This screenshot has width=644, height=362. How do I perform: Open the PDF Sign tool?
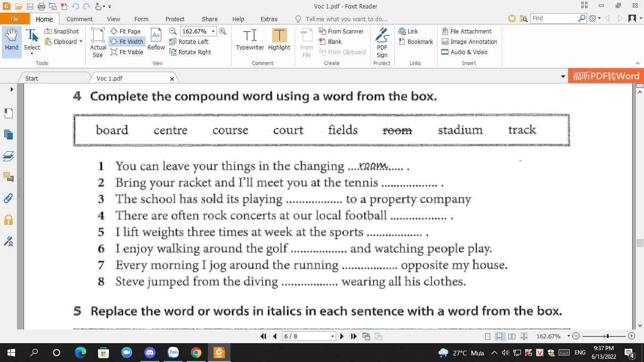(382, 42)
